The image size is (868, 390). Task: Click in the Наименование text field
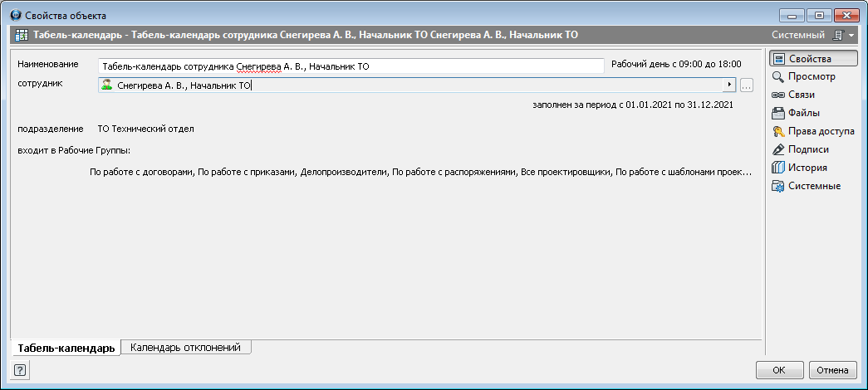point(349,66)
